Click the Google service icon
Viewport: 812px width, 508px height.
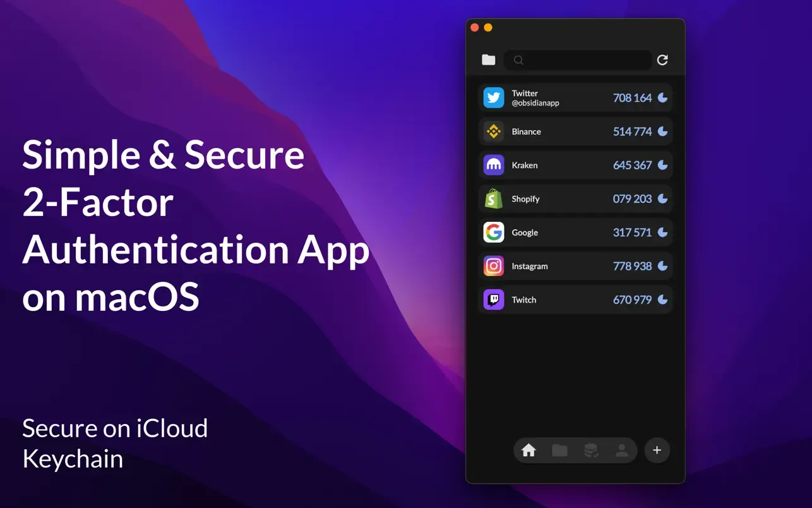pyautogui.click(x=493, y=232)
